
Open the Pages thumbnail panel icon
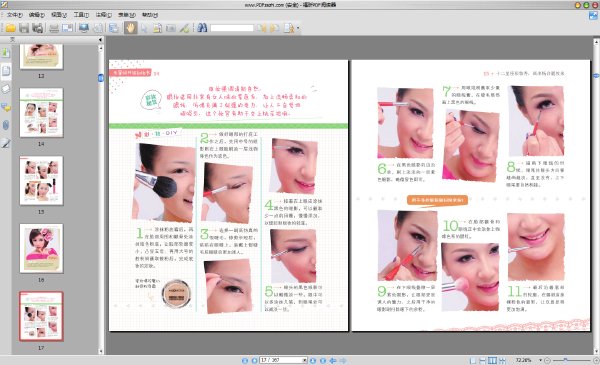[6, 70]
